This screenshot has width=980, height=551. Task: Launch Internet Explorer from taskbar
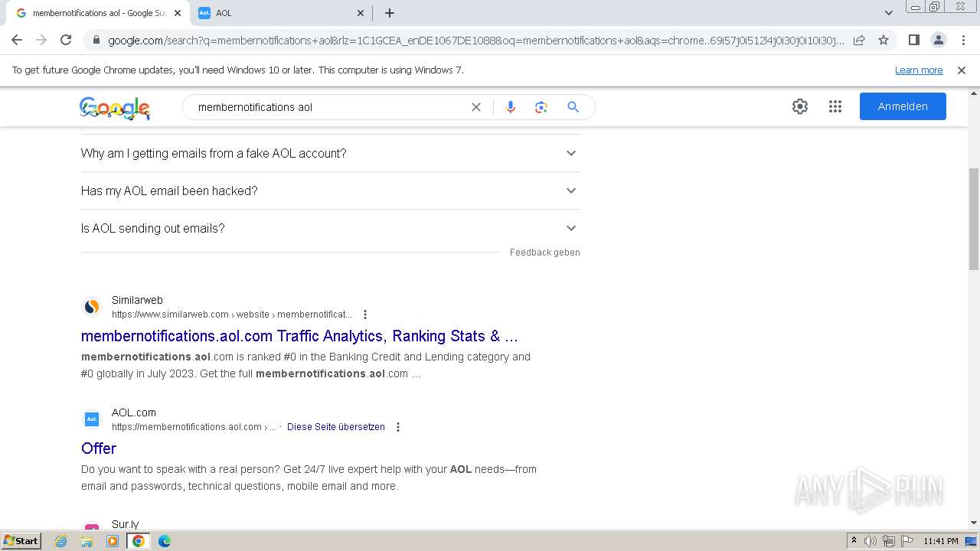pyautogui.click(x=61, y=541)
